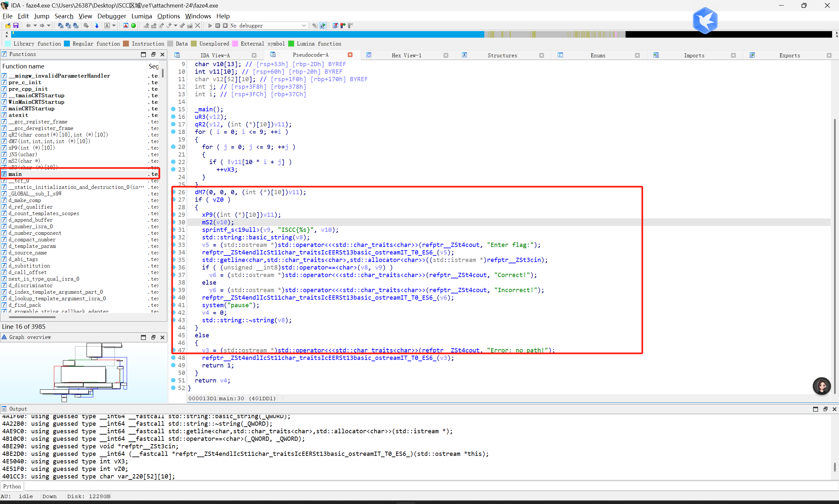839x504 pixels.
Task: Open the Debugger menu
Action: 111,16
